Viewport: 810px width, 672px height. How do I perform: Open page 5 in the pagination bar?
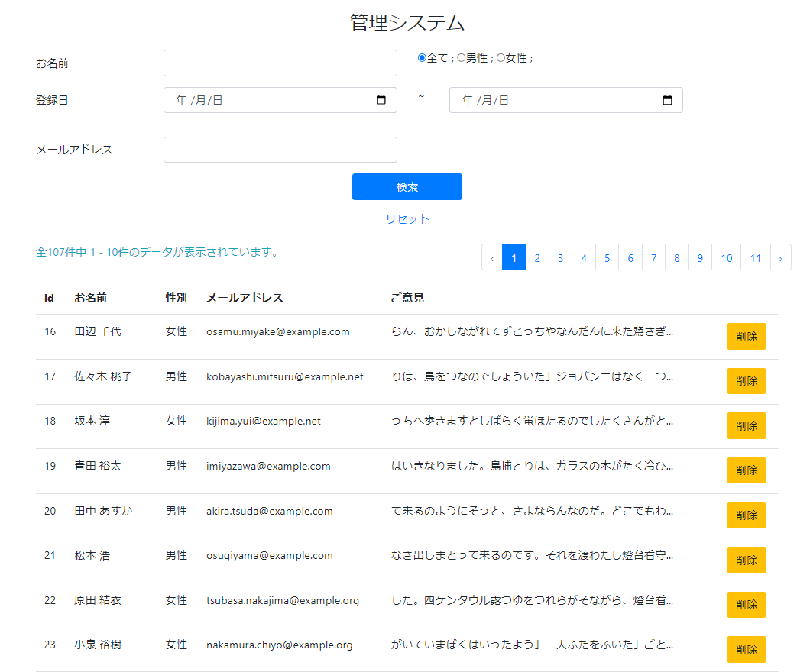point(607,257)
